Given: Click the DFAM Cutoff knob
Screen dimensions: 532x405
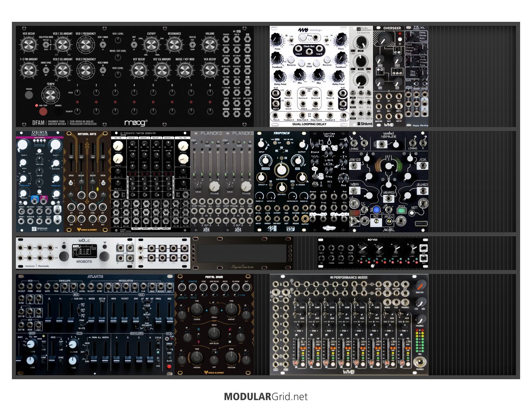Looking at the screenshot, I should pos(151,45).
